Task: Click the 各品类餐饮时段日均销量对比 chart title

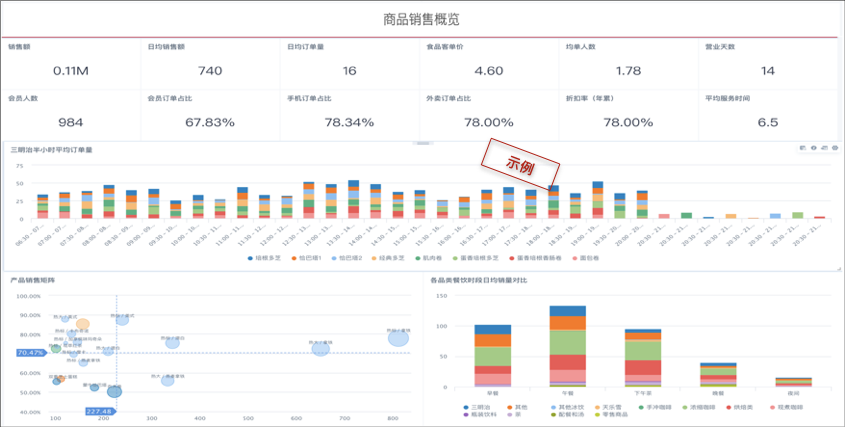Action: point(479,280)
